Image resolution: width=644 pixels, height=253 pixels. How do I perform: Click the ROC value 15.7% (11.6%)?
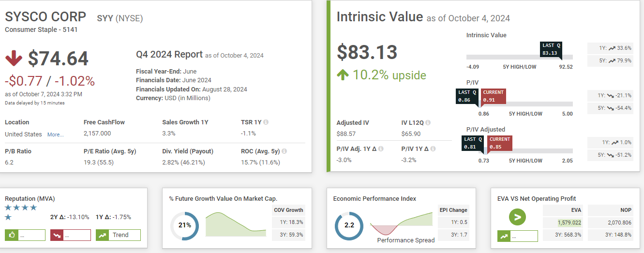[261, 163]
